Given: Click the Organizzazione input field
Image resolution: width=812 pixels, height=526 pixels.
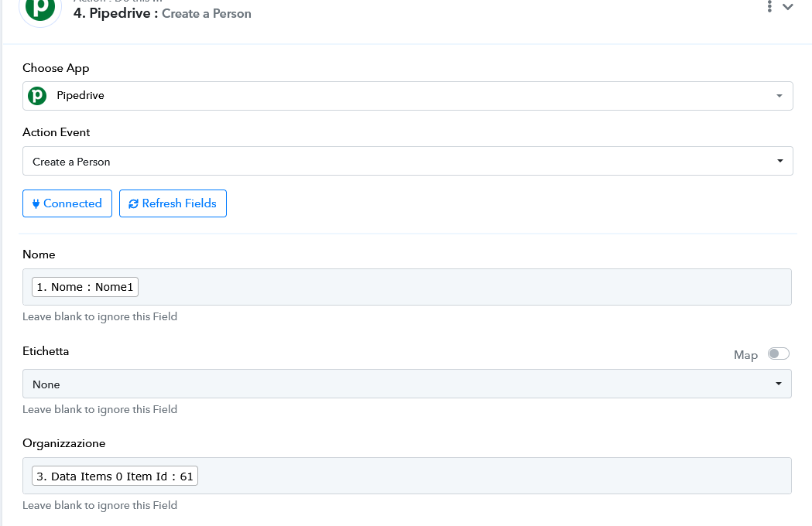Looking at the screenshot, I should coord(407,476).
